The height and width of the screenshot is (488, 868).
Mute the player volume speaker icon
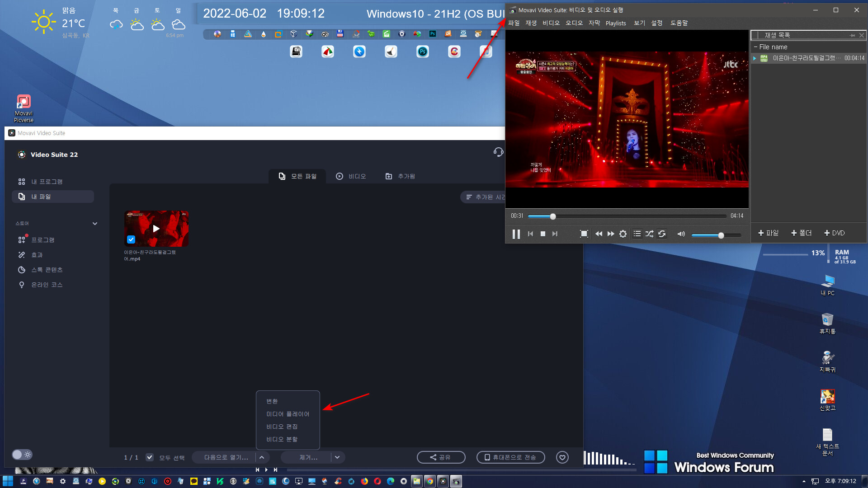point(681,234)
